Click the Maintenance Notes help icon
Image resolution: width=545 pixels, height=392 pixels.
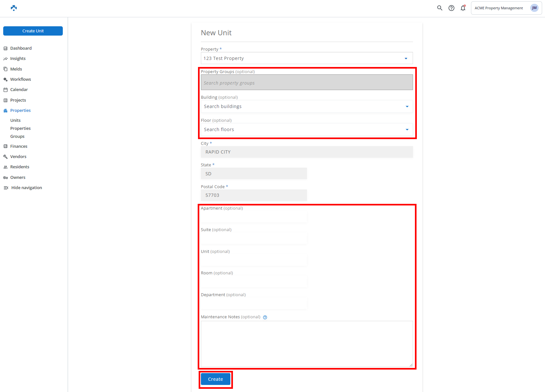265,317
